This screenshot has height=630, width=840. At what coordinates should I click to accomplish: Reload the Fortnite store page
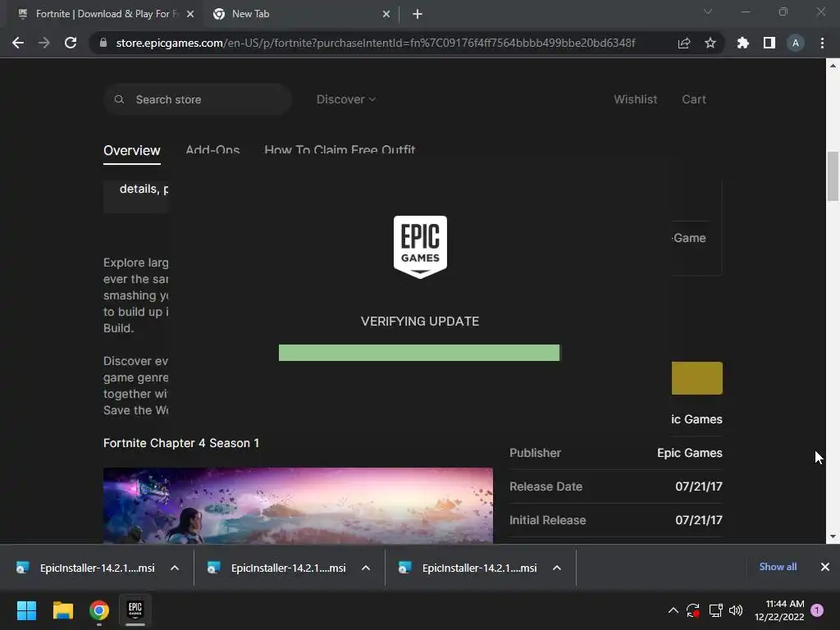pyautogui.click(x=71, y=43)
